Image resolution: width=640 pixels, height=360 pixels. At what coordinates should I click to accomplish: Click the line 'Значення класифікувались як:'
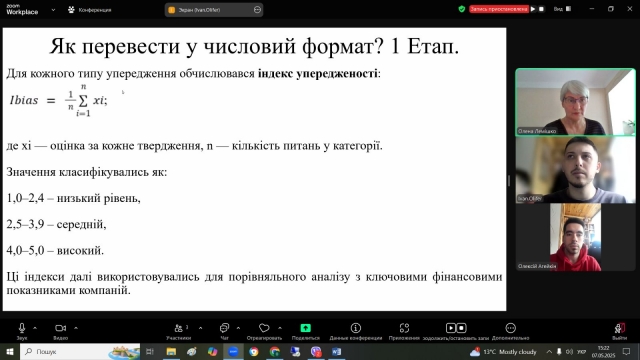click(87, 172)
